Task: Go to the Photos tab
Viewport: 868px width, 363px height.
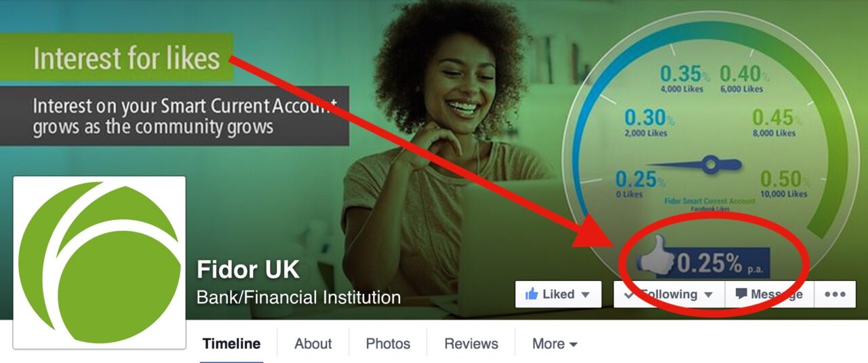Action: tap(388, 343)
